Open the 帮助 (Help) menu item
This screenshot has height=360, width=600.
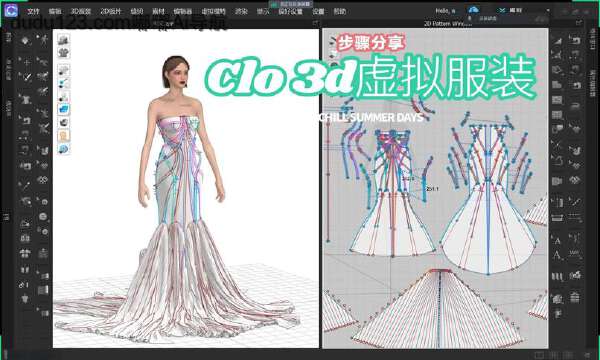pos(340,11)
